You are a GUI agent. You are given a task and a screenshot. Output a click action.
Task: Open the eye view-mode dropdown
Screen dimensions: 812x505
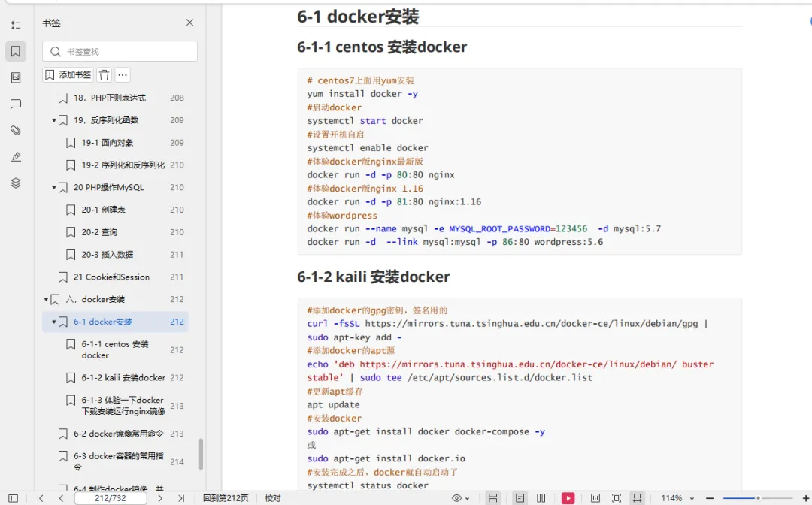click(x=460, y=498)
